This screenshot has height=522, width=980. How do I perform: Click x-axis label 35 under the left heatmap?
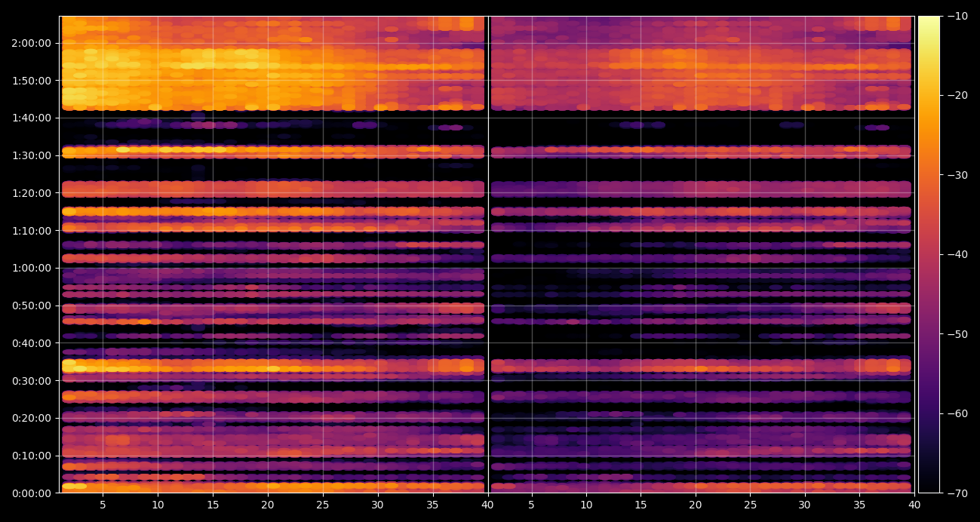tap(432, 505)
